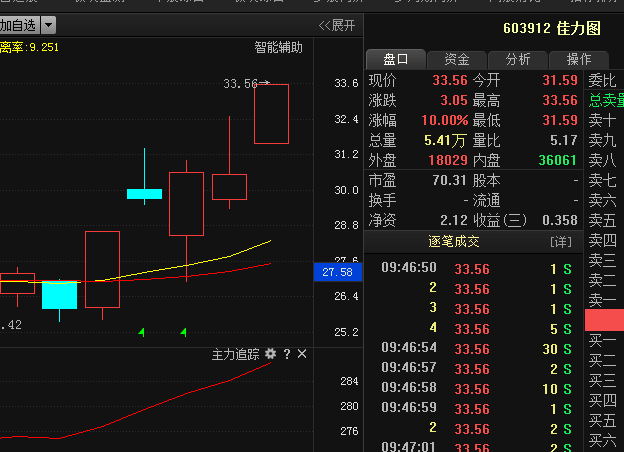Click the 今开 value 31.59

point(560,80)
